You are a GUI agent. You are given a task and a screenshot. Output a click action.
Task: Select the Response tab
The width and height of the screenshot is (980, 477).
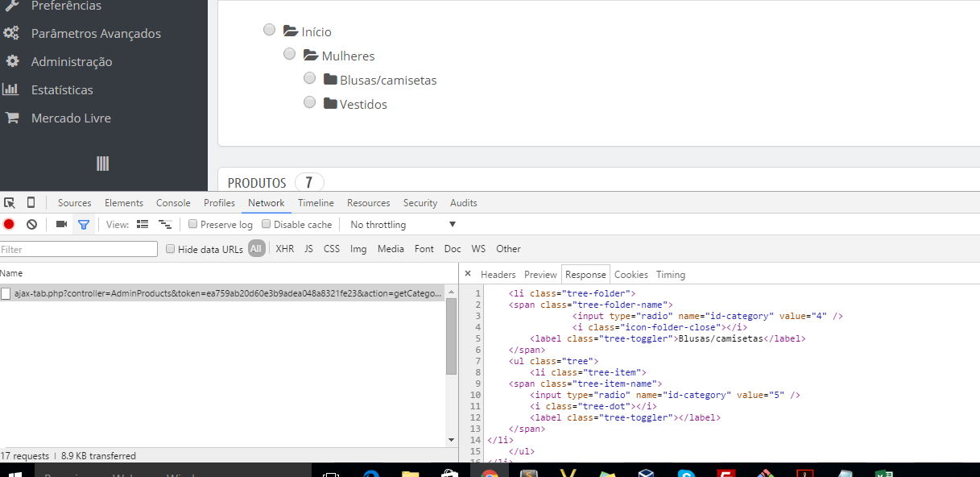tap(585, 275)
